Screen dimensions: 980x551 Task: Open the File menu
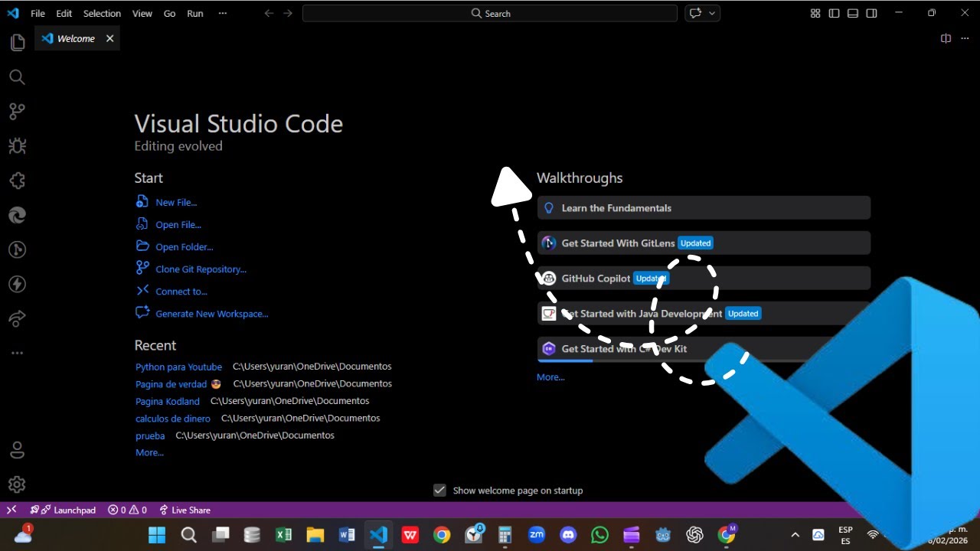pyautogui.click(x=38, y=13)
